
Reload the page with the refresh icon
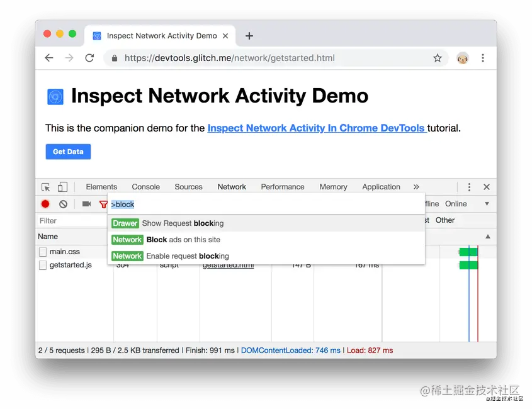click(x=89, y=58)
